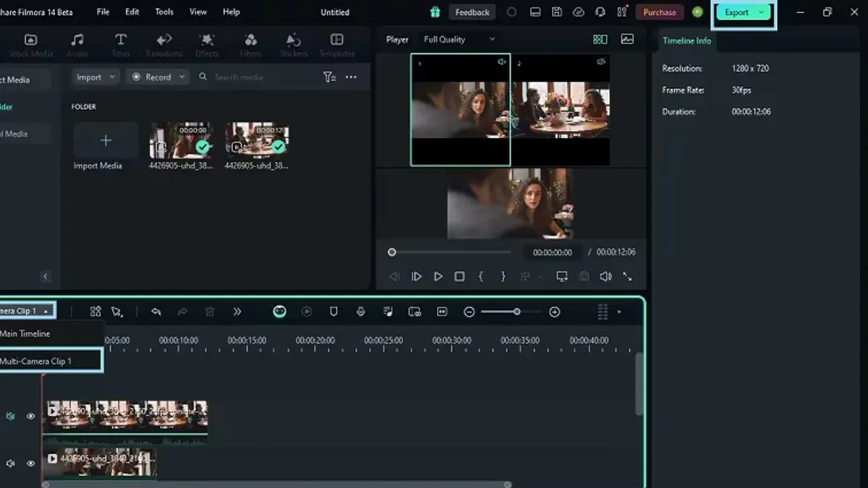Collapse the media sidebar with chevron arrow
This screenshot has width=868, height=488.
45,277
